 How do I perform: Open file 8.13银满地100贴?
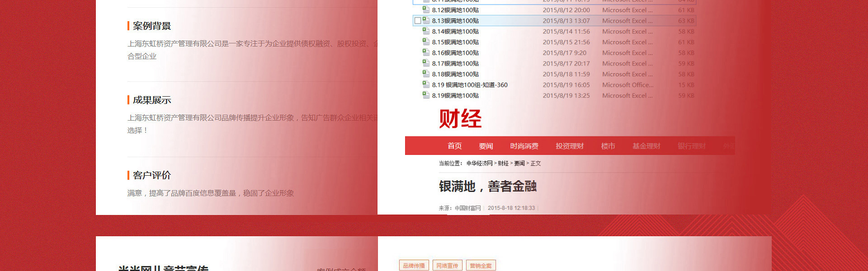click(x=455, y=21)
